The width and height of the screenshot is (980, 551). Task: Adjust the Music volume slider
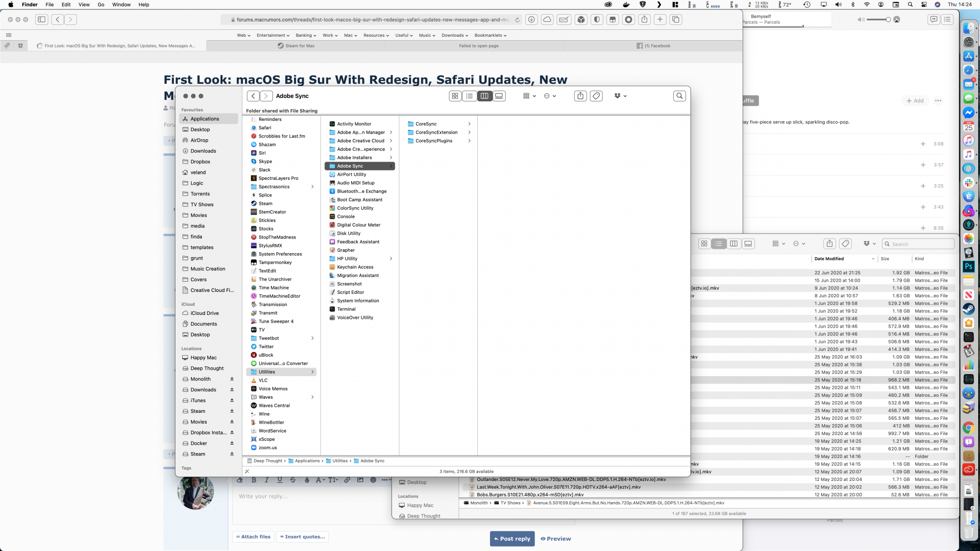coord(878,20)
